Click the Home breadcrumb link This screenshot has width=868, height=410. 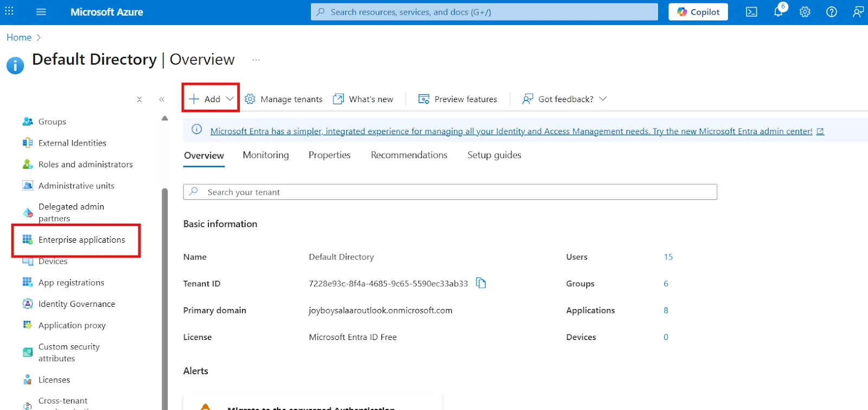tap(19, 37)
